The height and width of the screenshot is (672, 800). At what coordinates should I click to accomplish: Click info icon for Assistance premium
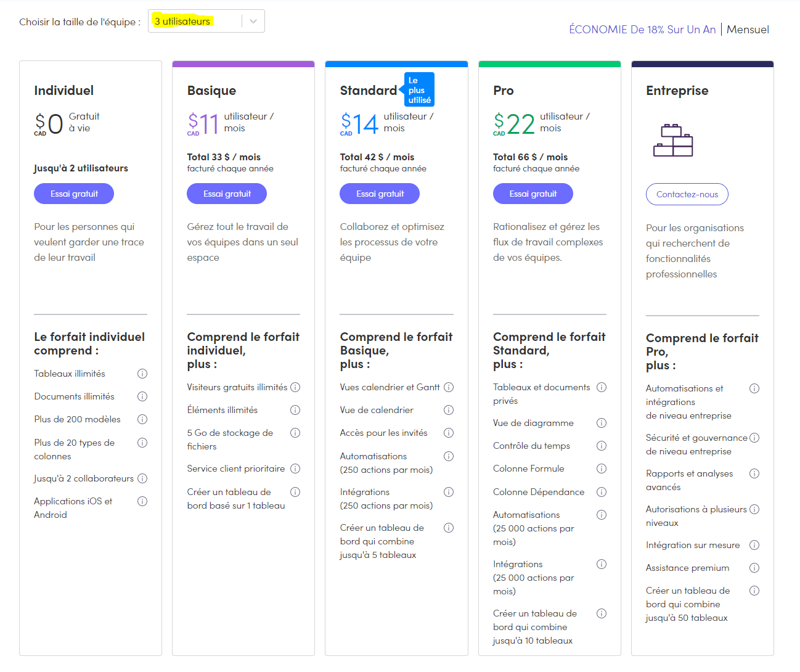click(754, 568)
